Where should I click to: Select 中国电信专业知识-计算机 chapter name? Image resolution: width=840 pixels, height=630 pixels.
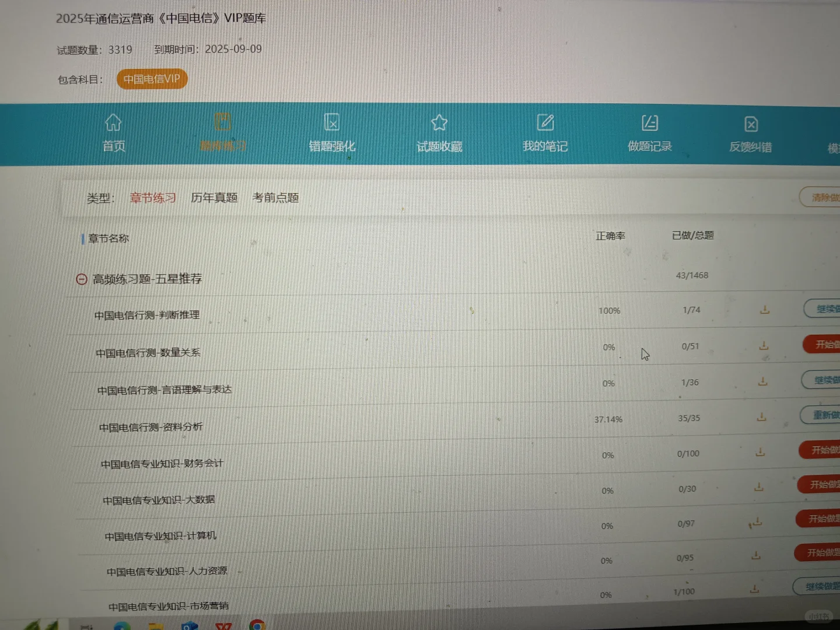coord(160,536)
